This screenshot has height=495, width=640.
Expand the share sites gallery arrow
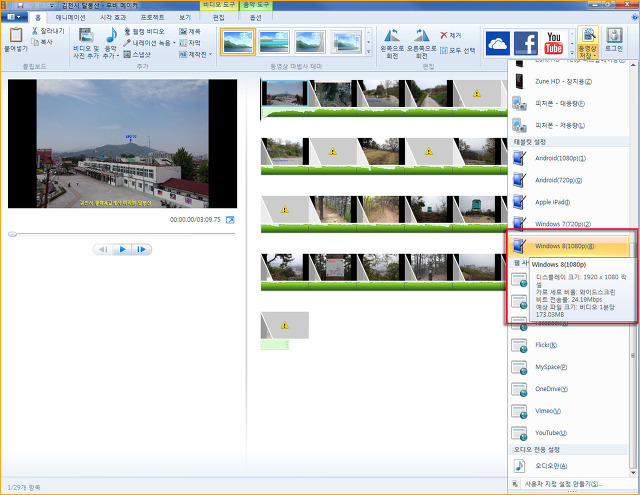(572, 52)
